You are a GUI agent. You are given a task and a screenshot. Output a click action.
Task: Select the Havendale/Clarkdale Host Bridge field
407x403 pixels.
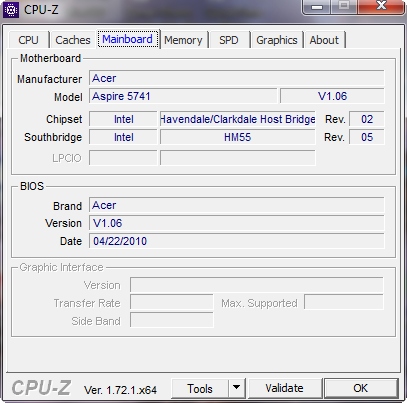238,119
